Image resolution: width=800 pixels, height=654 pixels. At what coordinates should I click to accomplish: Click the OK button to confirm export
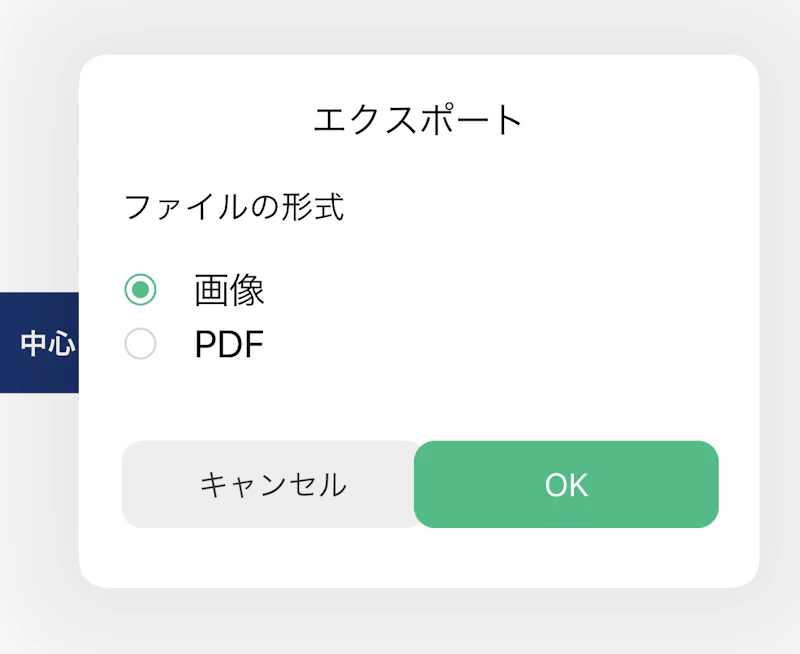click(567, 484)
